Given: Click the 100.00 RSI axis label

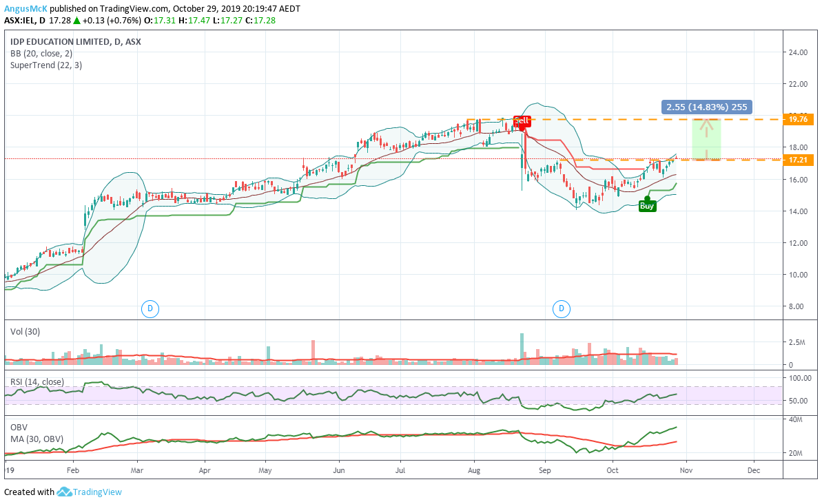Looking at the screenshot, I should (x=800, y=378).
